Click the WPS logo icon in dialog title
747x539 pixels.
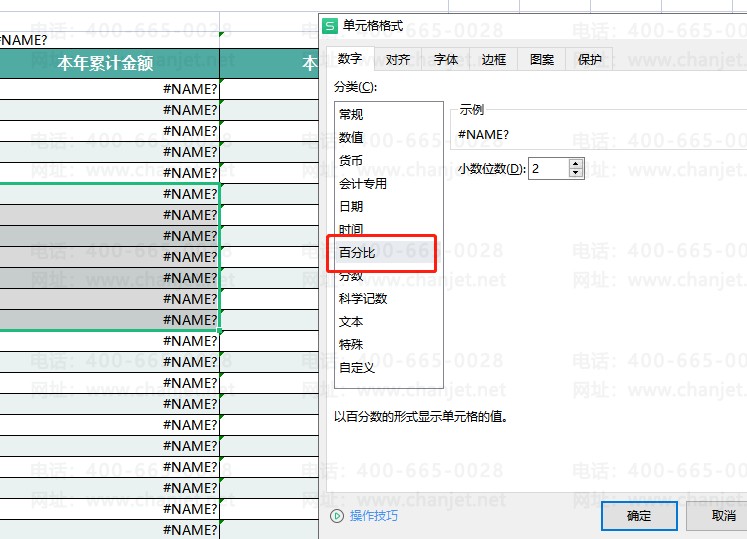coord(330,25)
